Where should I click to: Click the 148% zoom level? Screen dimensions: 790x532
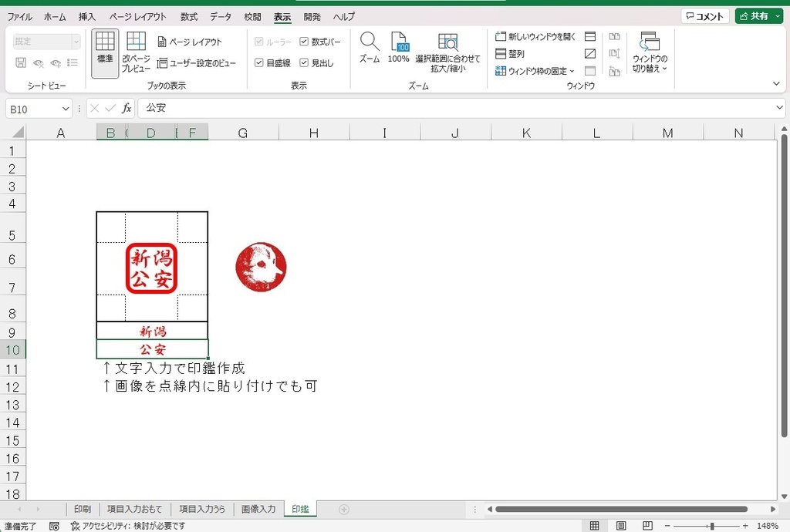pyautogui.click(x=768, y=526)
